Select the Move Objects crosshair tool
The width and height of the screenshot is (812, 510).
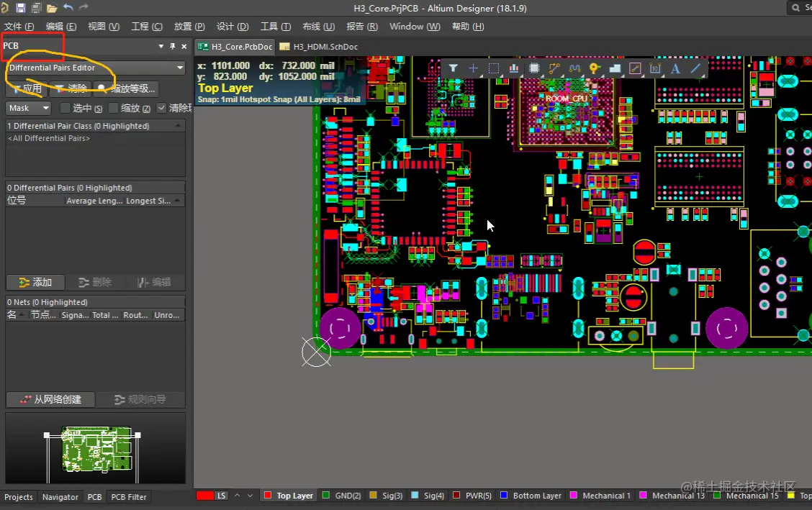coord(474,68)
